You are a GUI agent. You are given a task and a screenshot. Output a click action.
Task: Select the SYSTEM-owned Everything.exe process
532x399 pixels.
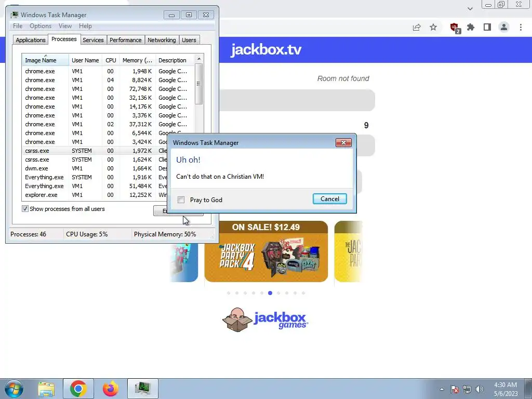pos(95,177)
